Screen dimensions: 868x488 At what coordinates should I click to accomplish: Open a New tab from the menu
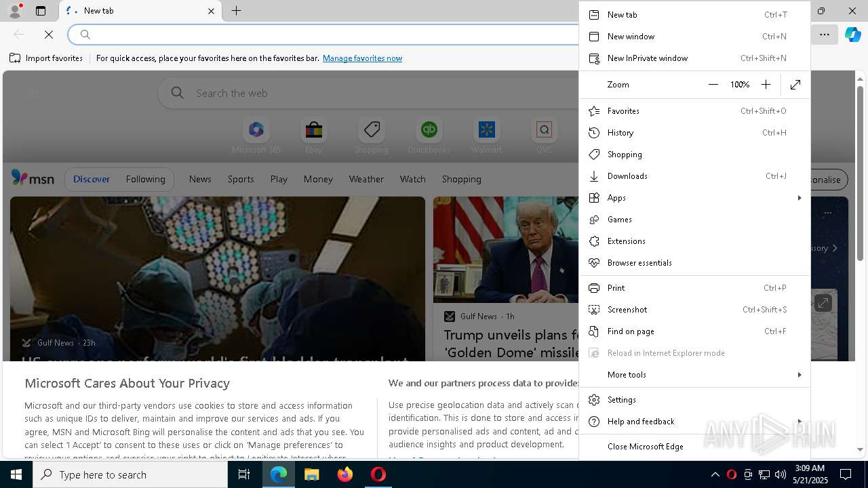point(694,14)
